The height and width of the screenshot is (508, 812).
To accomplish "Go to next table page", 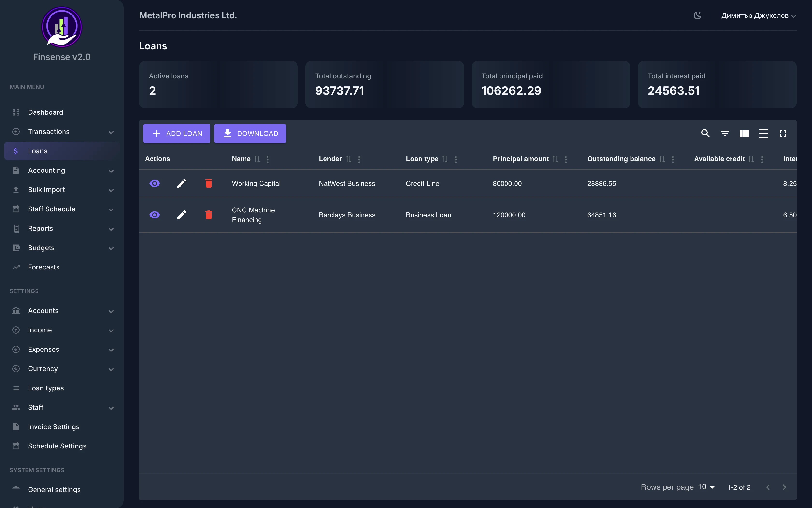I will pyautogui.click(x=784, y=487).
